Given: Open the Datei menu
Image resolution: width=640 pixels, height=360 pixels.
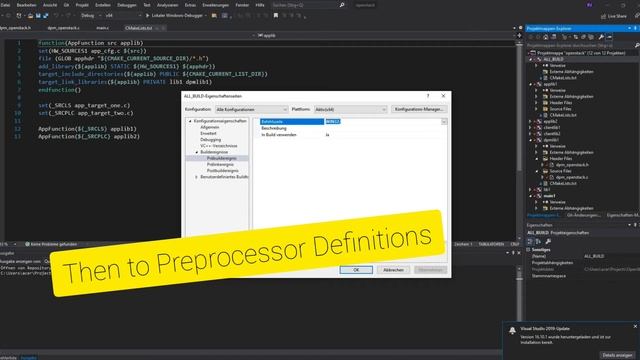Looking at the screenshot, I should tap(5, 5).
